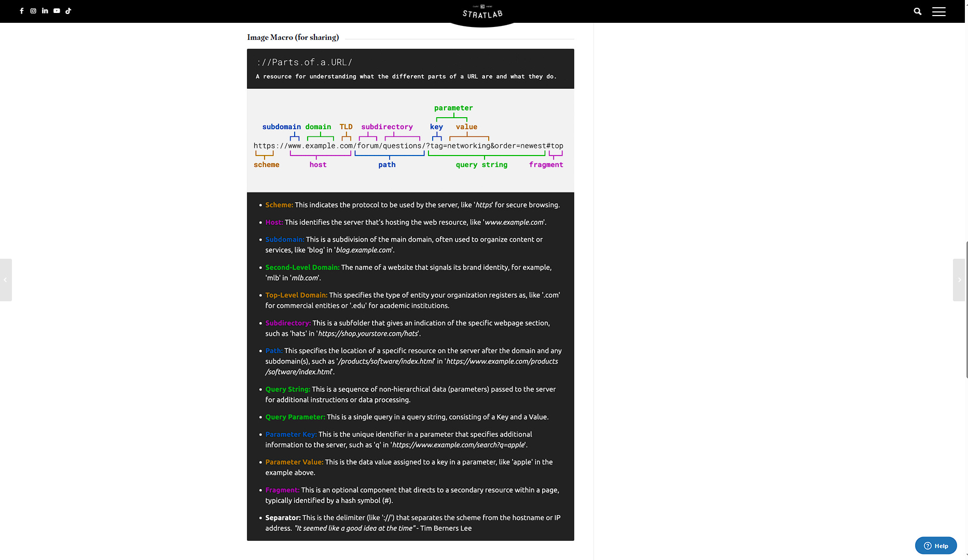The height and width of the screenshot is (560, 968).
Task: Click 'parameter' label in diagram
Action: click(453, 108)
